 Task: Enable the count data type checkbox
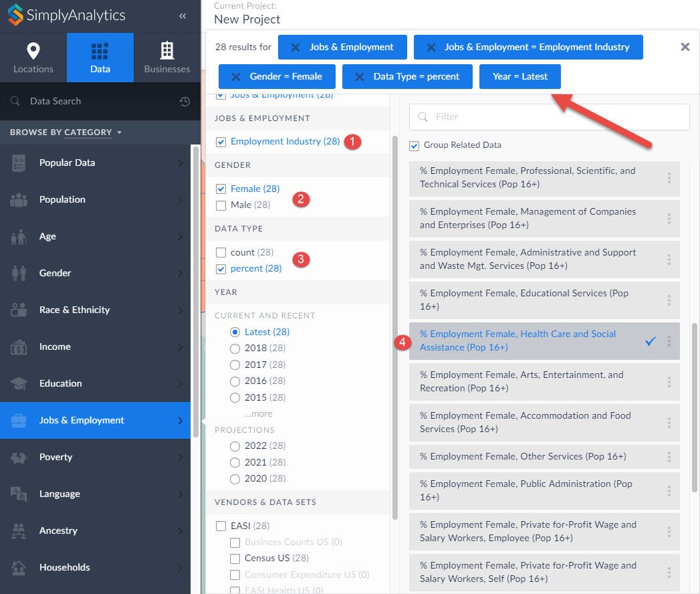[221, 252]
